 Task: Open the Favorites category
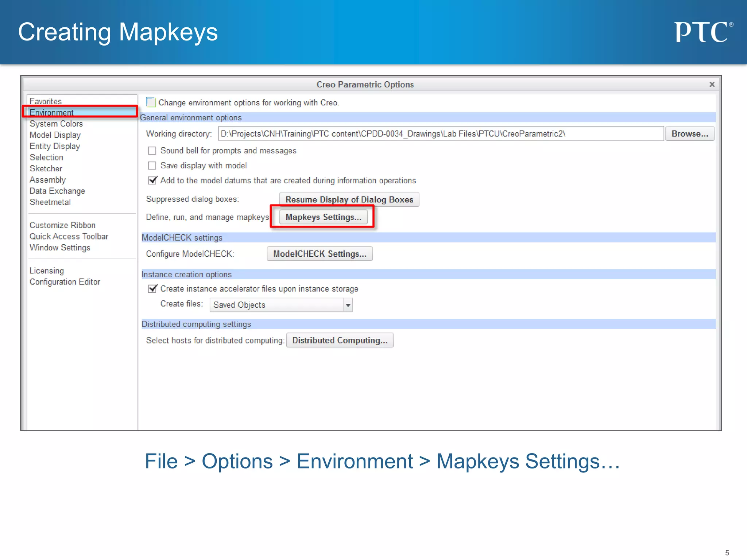pos(46,101)
